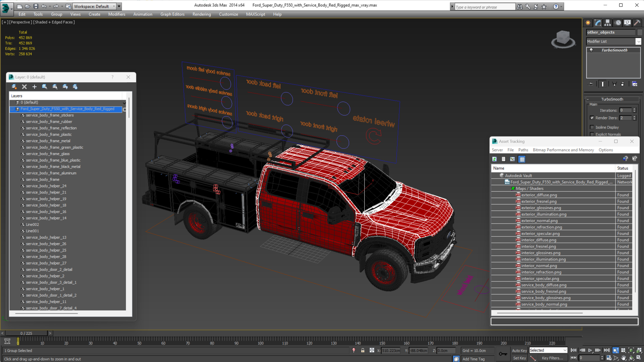The image size is (644, 362).
Task: Open the MAXScript menu
Action: [255, 14]
